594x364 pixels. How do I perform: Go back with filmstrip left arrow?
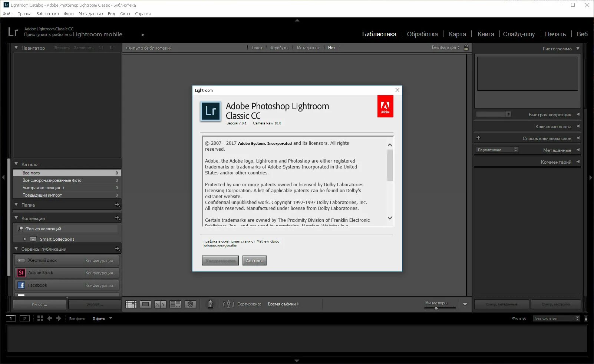pos(49,318)
